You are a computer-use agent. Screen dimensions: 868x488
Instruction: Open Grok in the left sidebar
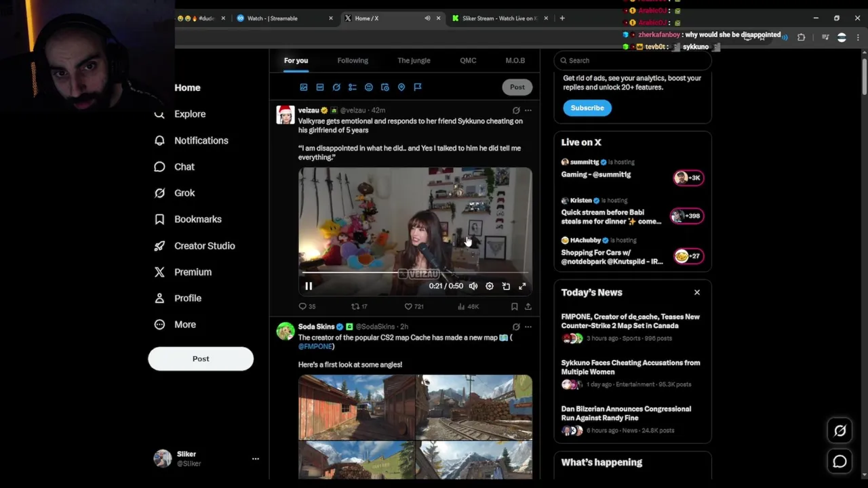174,193
